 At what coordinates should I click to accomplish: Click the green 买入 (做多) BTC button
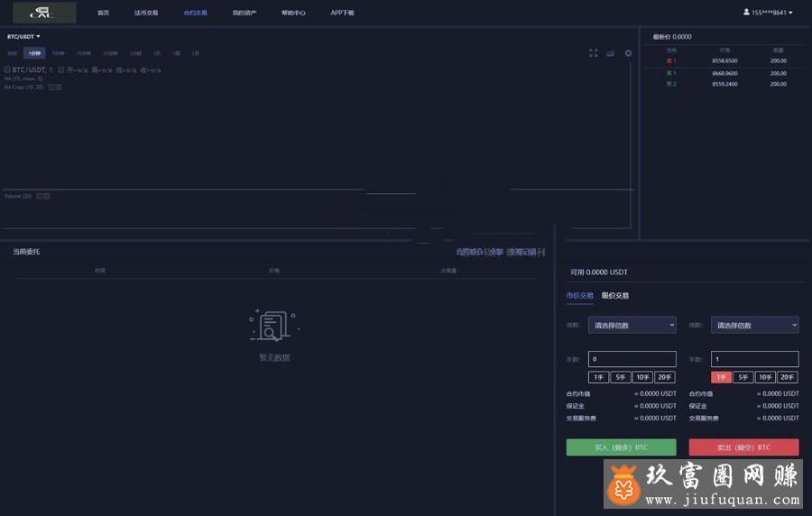[621, 447]
